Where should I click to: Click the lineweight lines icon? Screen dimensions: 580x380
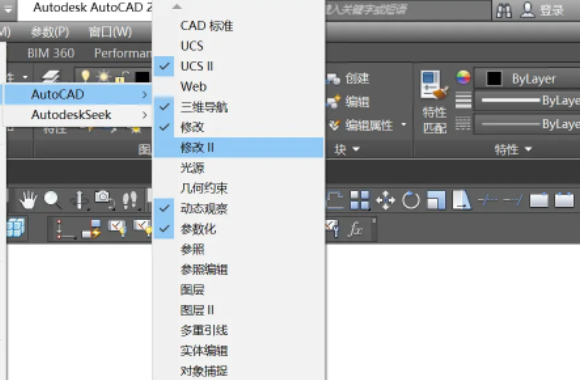click(463, 100)
